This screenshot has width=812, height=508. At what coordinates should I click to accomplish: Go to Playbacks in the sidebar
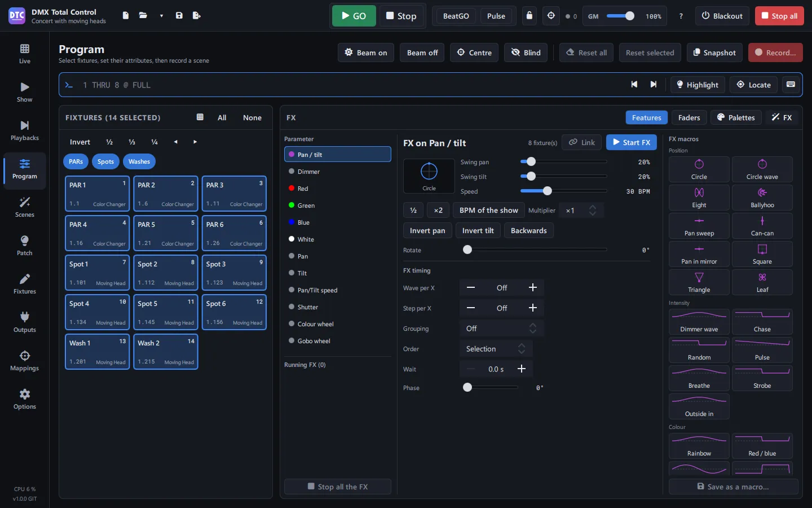(25, 131)
